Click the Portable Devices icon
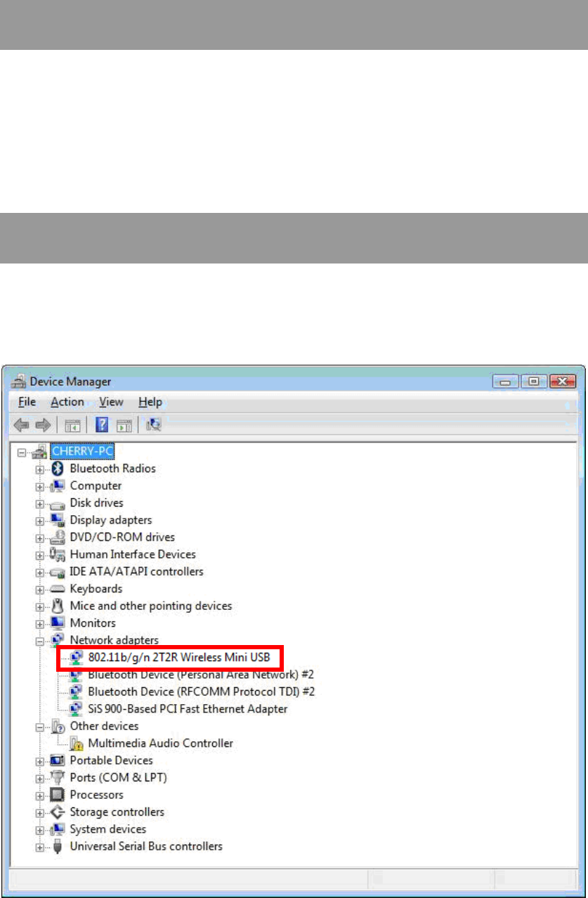 click(58, 760)
